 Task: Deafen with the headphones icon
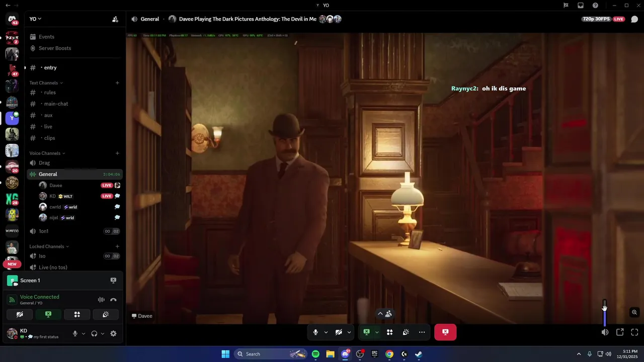[94, 333]
